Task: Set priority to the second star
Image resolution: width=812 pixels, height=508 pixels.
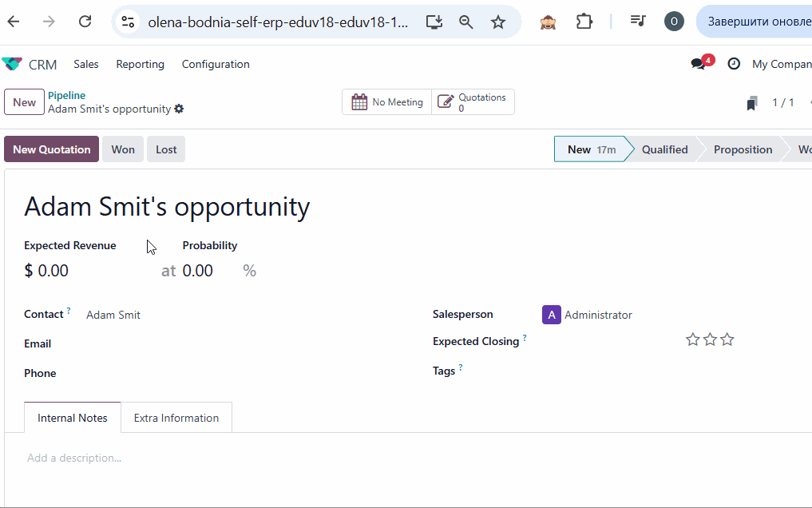Action: click(710, 339)
